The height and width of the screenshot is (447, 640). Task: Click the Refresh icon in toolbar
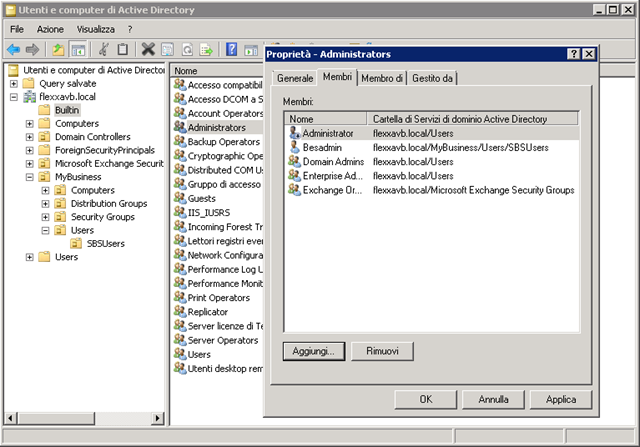point(187,50)
